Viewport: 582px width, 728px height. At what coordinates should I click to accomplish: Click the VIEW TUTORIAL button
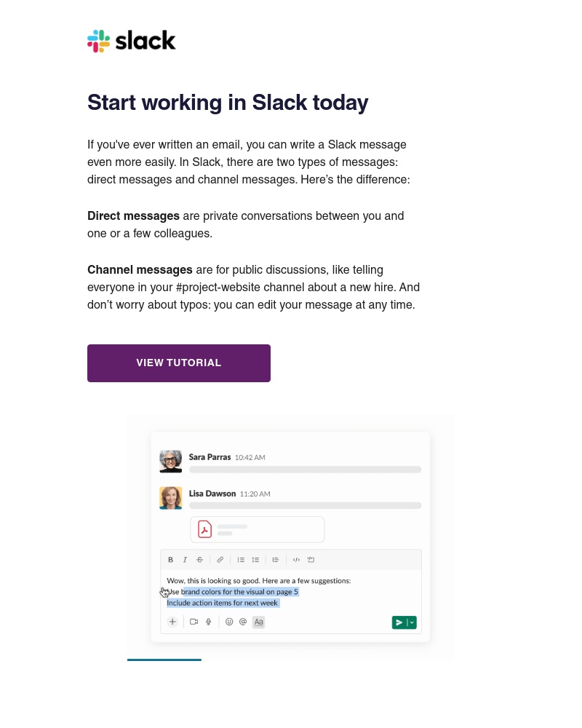[179, 363]
